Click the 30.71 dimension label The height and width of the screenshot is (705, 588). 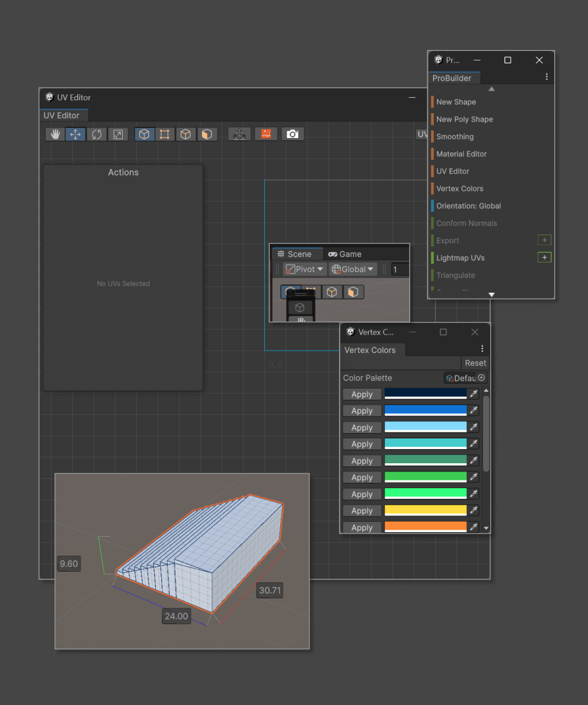click(x=270, y=590)
